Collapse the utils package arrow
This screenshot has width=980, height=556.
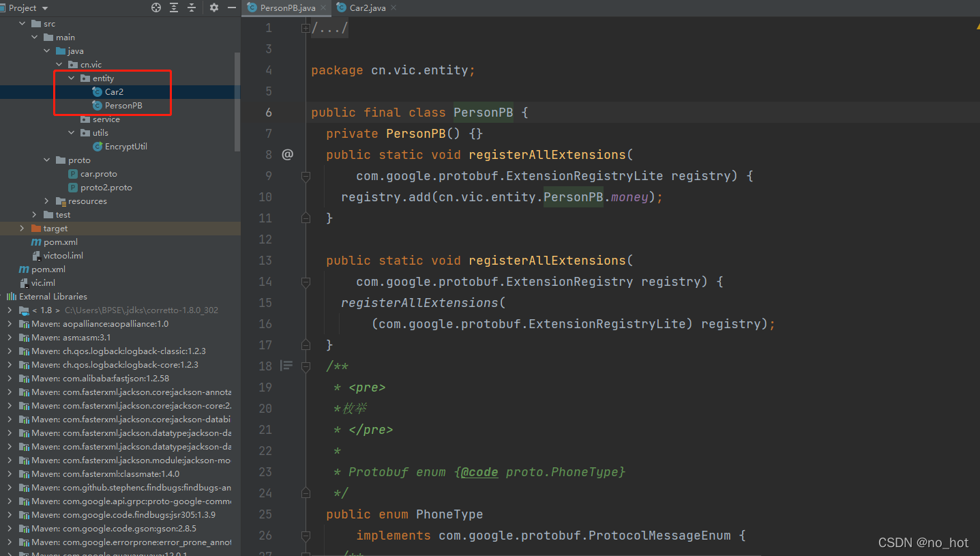[x=72, y=133]
